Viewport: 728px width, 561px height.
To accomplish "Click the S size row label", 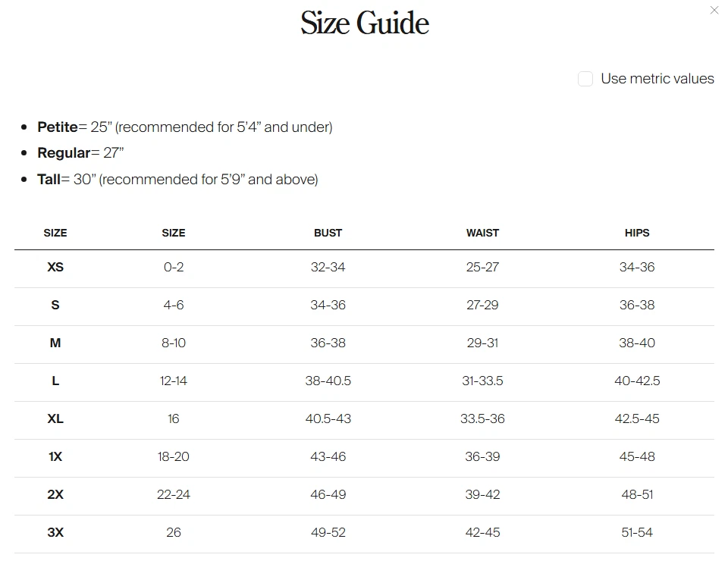I will [x=55, y=306].
